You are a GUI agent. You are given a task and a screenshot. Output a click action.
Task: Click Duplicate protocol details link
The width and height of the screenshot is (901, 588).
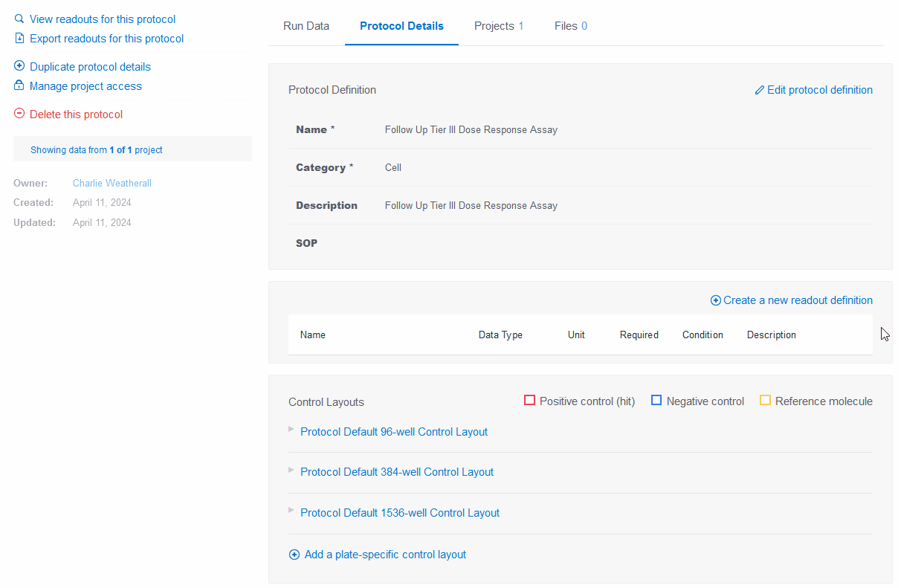pos(90,67)
